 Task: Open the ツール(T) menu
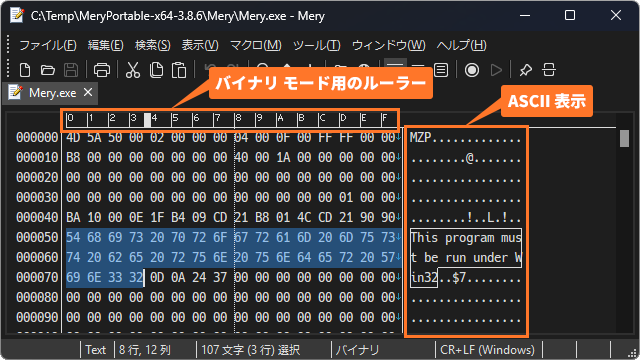coord(316,45)
